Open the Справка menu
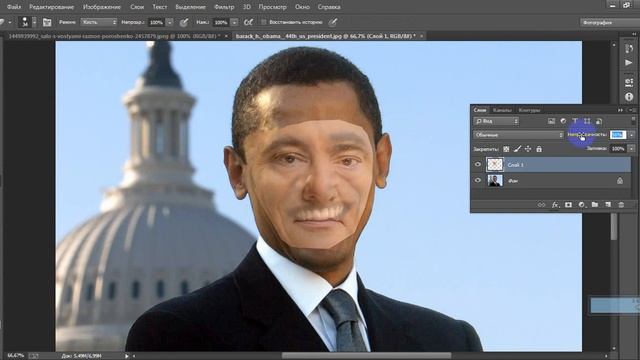640x360 pixels. tap(329, 7)
